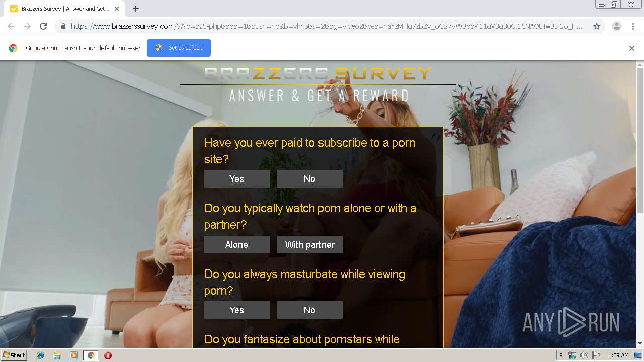Open File Explorer from taskbar
644x362 pixels.
[x=57, y=355]
